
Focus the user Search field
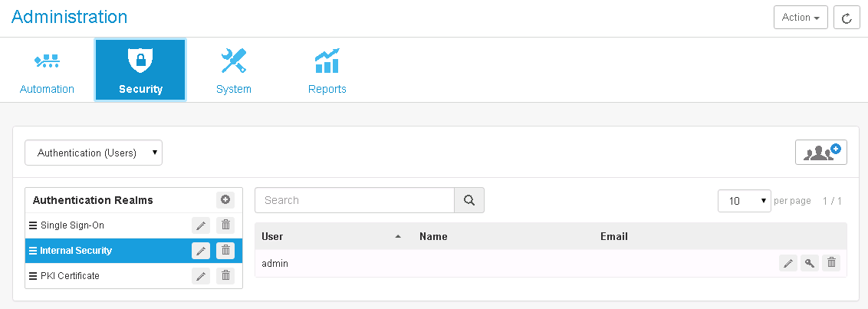(354, 200)
